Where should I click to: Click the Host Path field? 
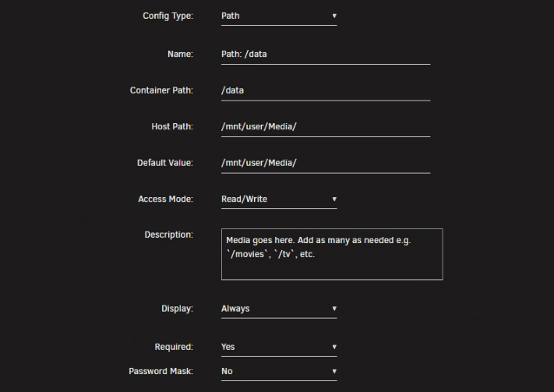[326, 126]
